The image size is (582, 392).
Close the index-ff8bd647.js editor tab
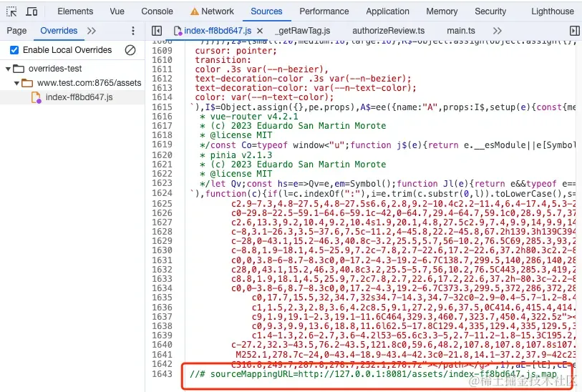[x=260, y=31]
